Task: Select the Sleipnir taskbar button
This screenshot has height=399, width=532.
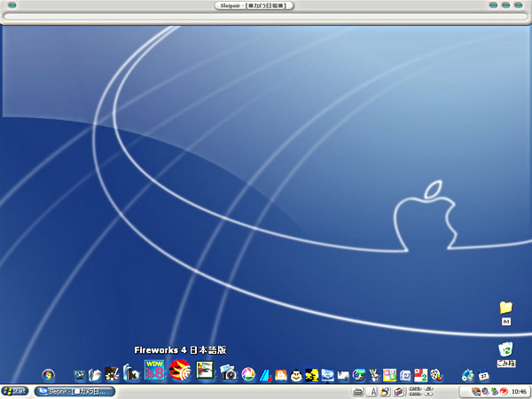Action: tap(74, 391)
